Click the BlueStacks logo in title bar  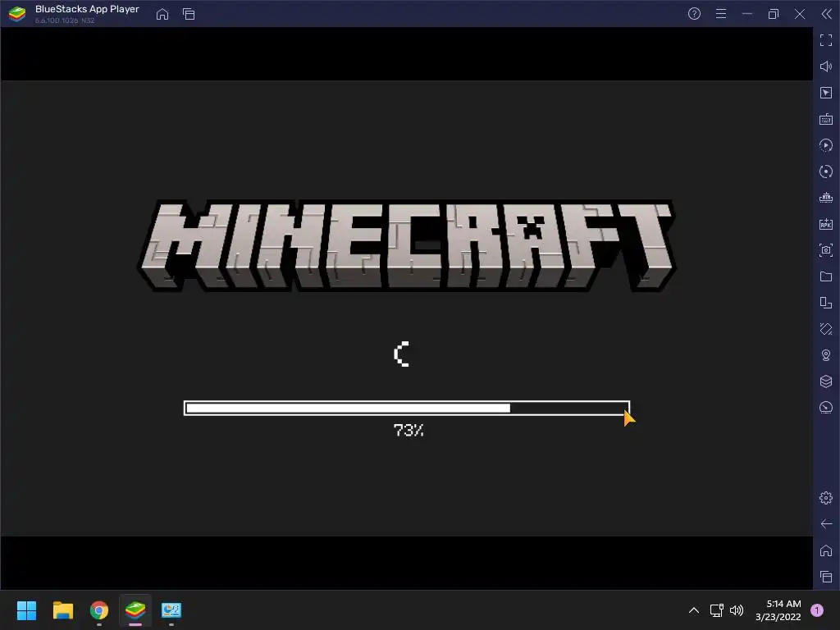(x=17, y=14)
